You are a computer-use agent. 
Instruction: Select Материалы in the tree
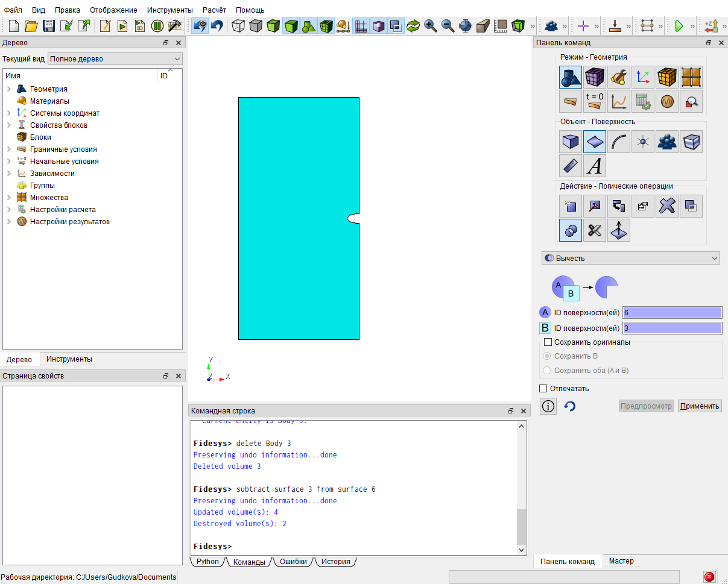pos(49,101)
